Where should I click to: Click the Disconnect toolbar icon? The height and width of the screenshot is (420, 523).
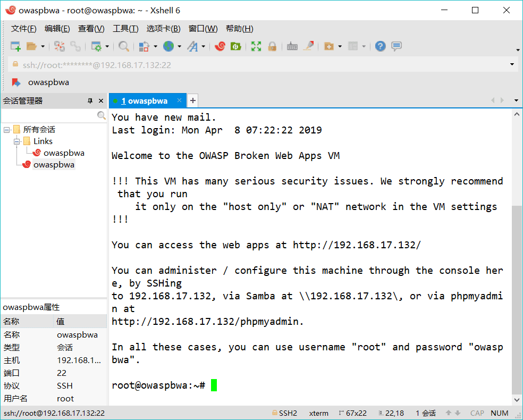60,46
